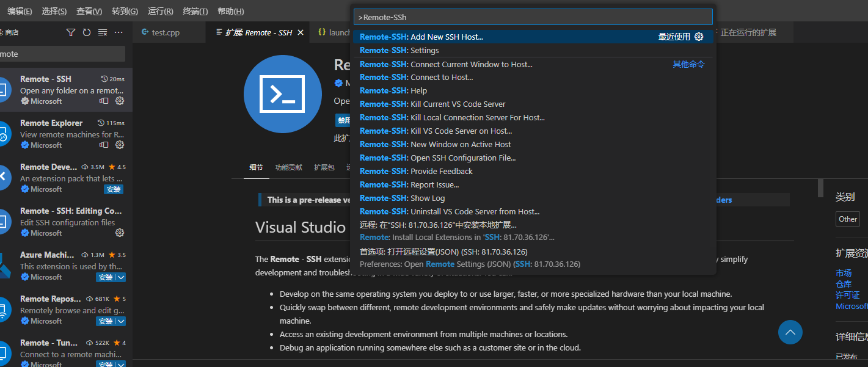The height and width of the screenshot is (367, 868).
Task: Run Remote-SSH: Settings command
Action: coord(533,50)
